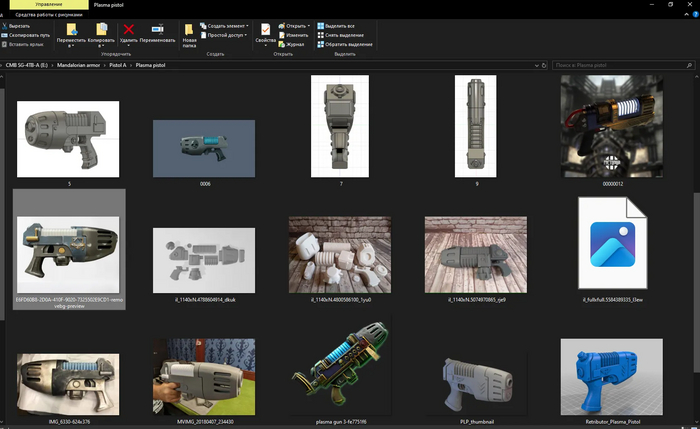This screenshot has width=700, height=429.
Task: Click the History (Журнал) icon
Action: 294,44
